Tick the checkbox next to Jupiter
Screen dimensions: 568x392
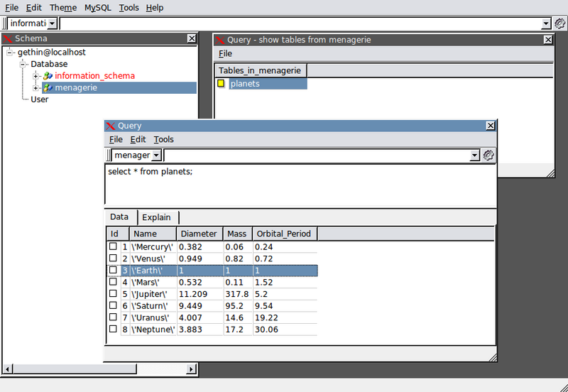coord(113,294)
